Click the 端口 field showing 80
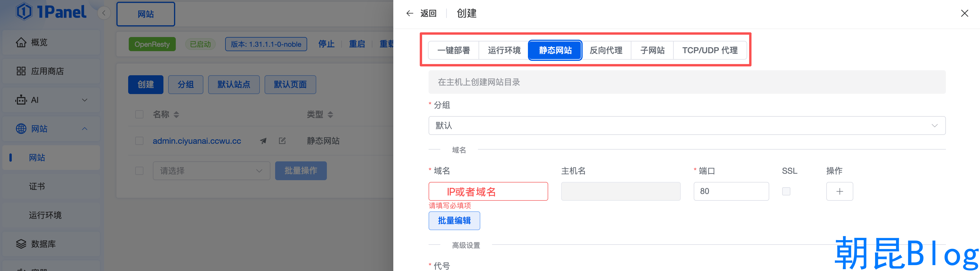980x271 pixels. tap(731, 191)
